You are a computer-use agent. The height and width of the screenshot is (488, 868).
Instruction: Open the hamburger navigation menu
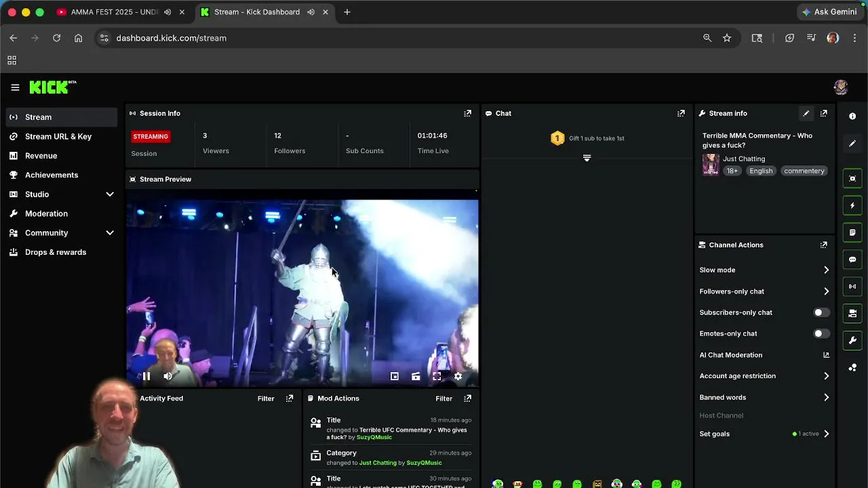pyautogui.click(x=15, y=87)
